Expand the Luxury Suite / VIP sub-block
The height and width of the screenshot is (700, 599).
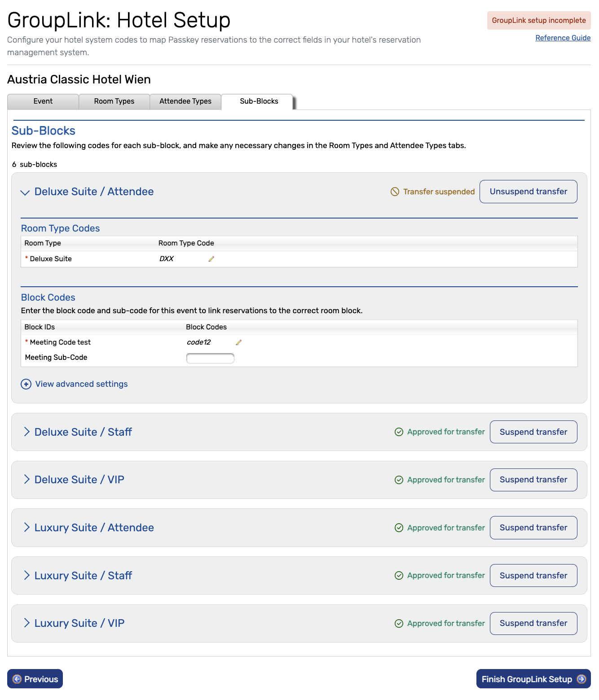(x=26, y=623)
